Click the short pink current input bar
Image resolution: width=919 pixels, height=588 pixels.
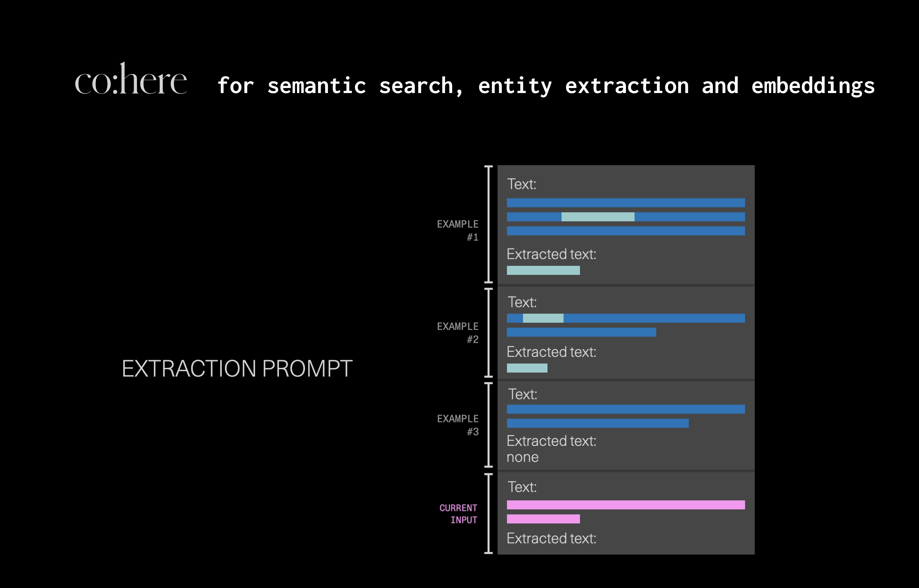543,519
